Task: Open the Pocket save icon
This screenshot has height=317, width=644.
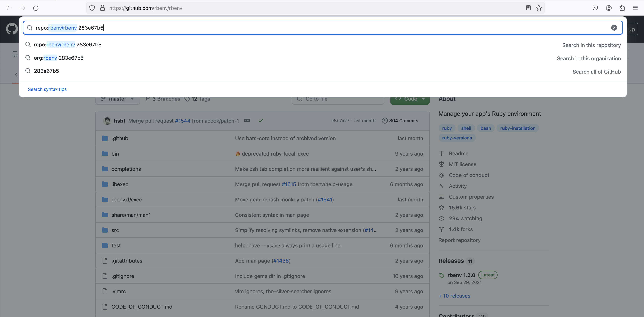Action: coord(595,8)
